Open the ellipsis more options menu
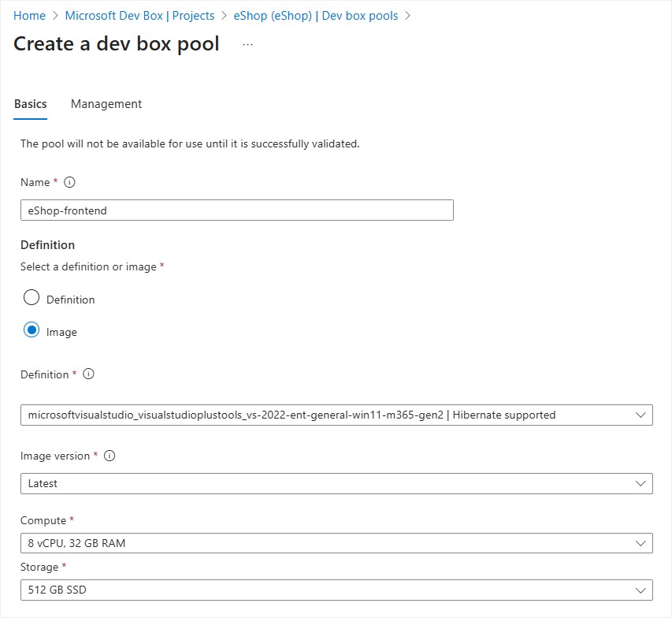 click(x=248, y=44)
